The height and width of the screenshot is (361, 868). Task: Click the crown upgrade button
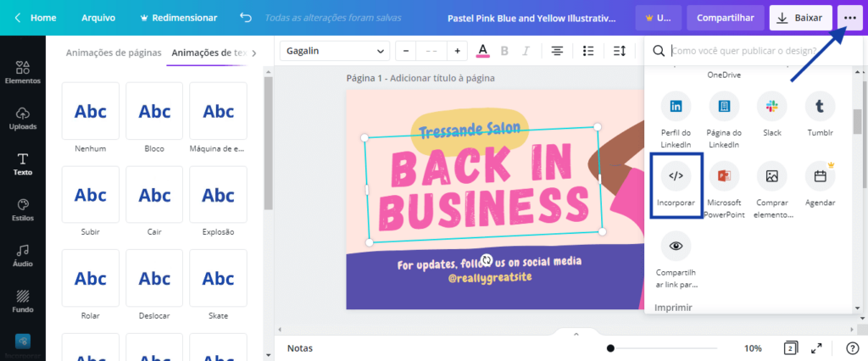click(x=658, y=18)
